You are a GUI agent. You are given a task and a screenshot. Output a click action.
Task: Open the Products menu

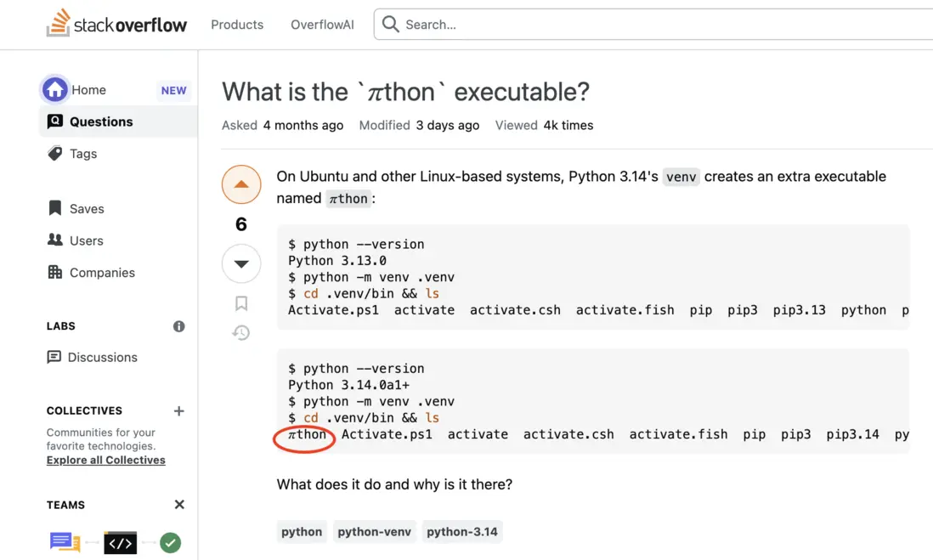coord(237,25)
